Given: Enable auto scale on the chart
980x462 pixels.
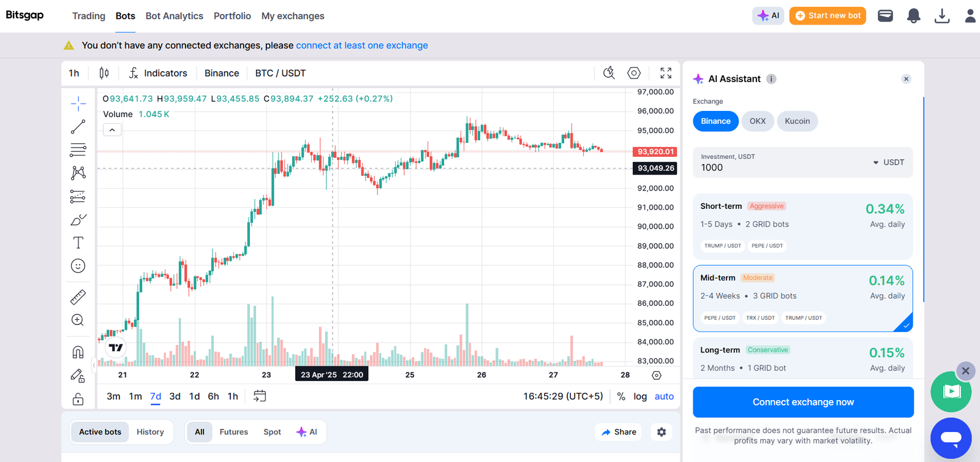Looking at the screenshot, I should click(x=663, y=396).
